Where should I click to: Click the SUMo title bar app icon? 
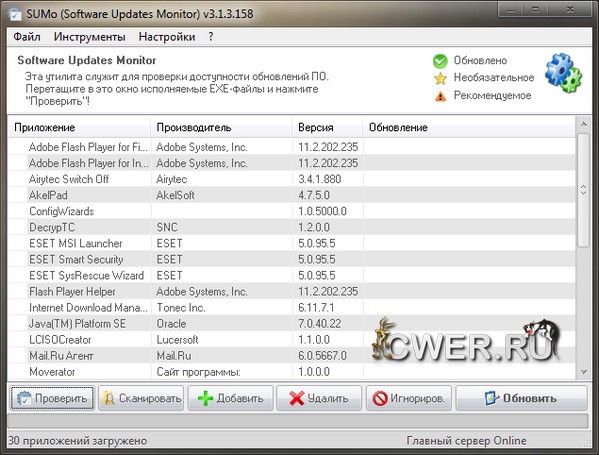(16, 14)
